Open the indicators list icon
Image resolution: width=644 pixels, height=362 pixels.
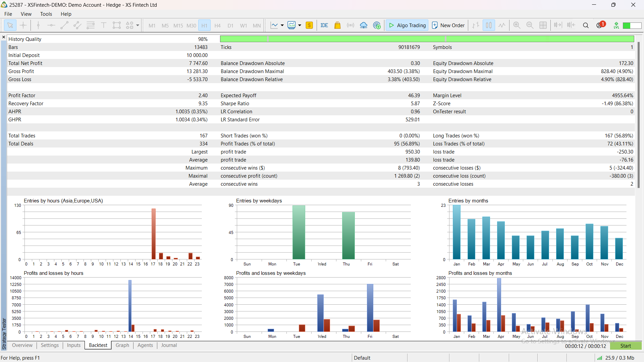pyautogui.click(x=291, y=25)
